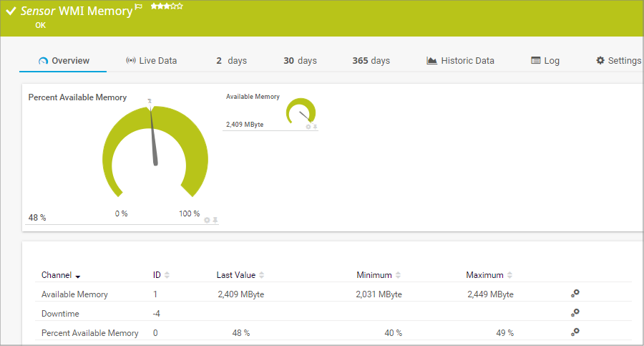Screen dimensions: 644x346
Task: Open the Log tab
Action: tap(545, 61)
